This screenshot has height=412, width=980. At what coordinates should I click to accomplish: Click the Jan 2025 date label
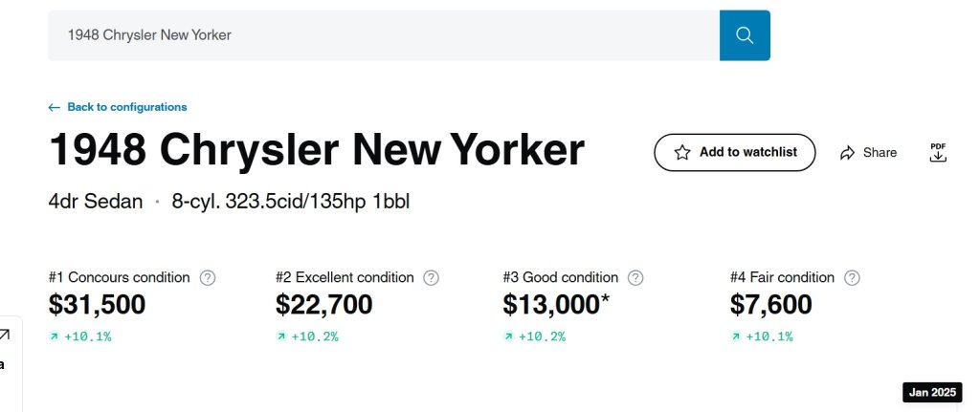click(932, 393)
